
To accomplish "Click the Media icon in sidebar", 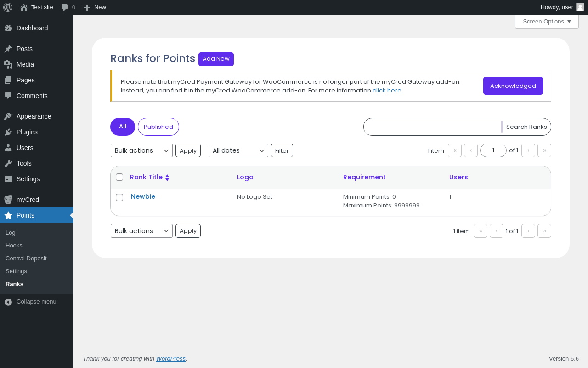I will (x=8, y=64).
